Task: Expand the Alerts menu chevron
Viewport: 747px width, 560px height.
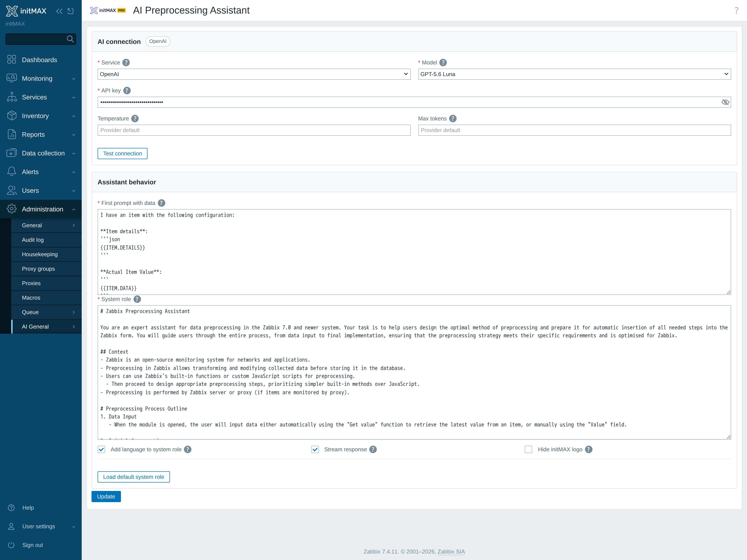Action: pos(74,172)
